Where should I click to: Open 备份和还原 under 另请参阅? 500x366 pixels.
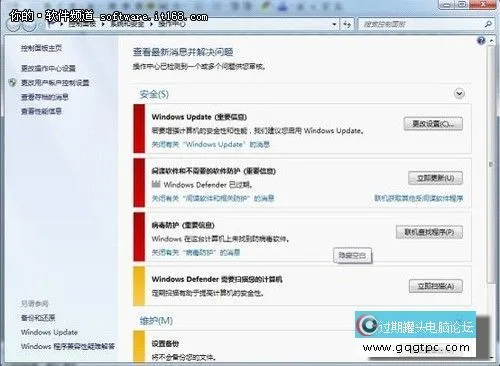point(38,318)
